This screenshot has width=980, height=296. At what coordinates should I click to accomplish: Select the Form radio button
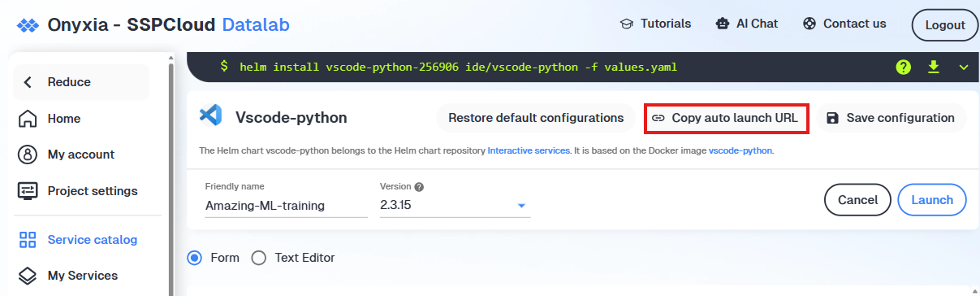coord(195,258)
